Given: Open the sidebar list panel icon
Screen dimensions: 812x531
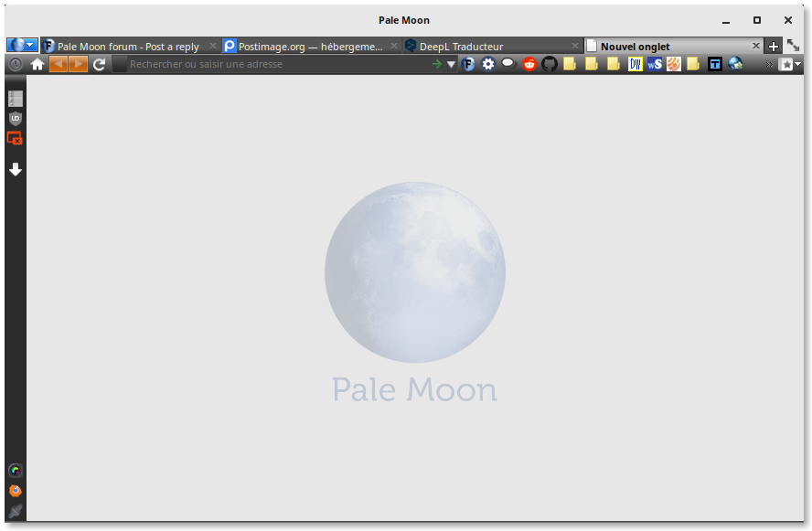Looking at the screenshot, I should (x=16, y=99).
